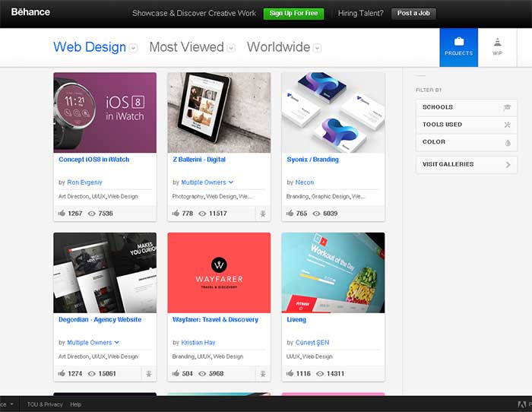Click the featured ribbon icon on Degordian card
Screen dimensions: 532x412
pyautogui.click(x=149, y=374)
